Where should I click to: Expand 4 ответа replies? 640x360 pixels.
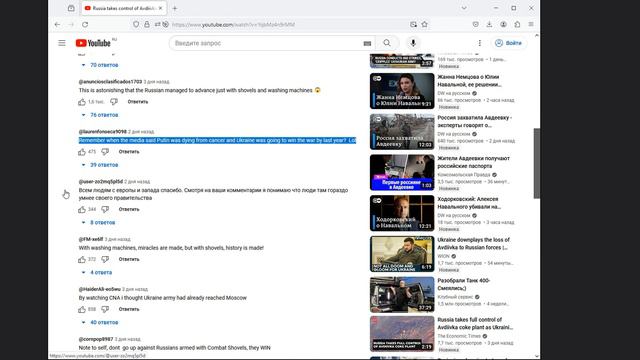click(x=97, y=273)
